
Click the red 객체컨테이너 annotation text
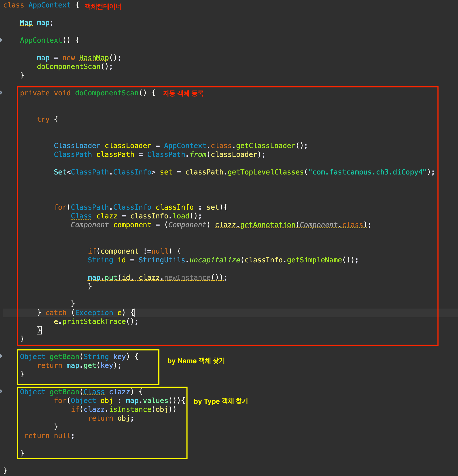tap(103, 6)
